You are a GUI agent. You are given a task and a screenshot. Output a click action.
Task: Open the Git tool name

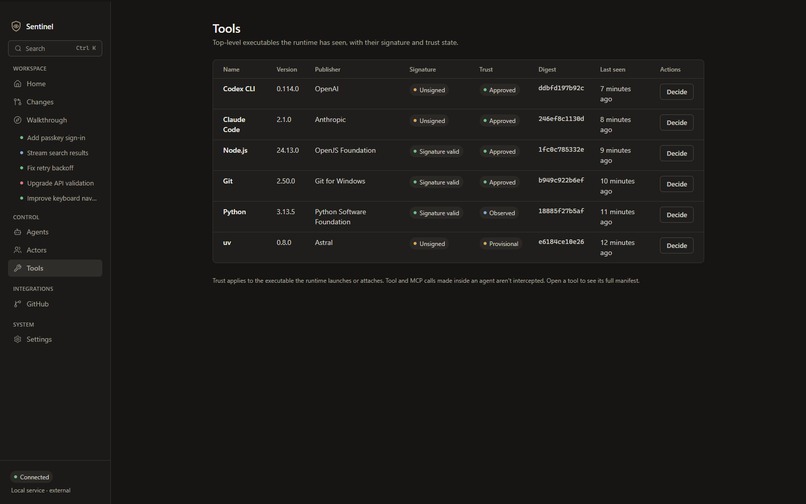[228, 181]
